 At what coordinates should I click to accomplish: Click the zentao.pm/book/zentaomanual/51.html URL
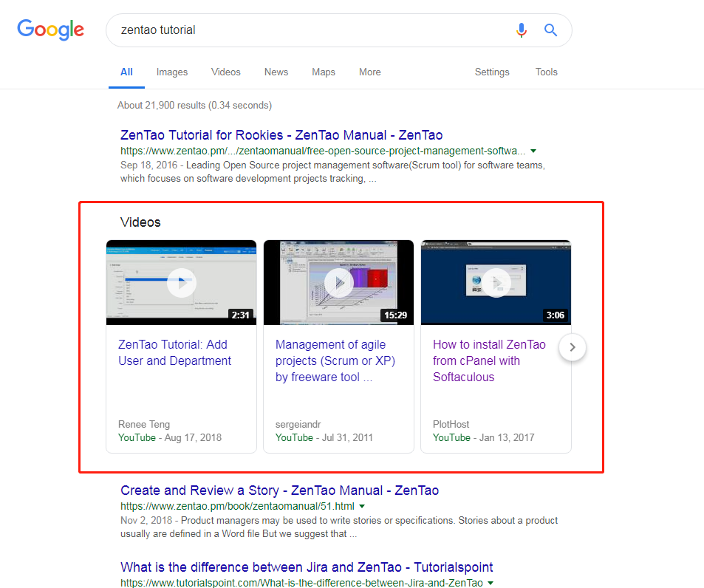tap(238, 506)
